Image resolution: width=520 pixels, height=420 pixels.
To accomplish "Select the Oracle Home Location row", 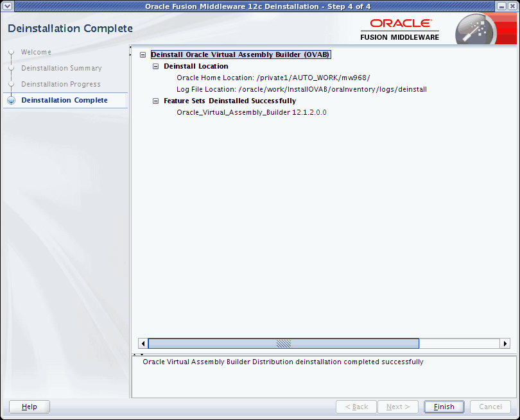I will pyautogui.click(x=273, y=78).
